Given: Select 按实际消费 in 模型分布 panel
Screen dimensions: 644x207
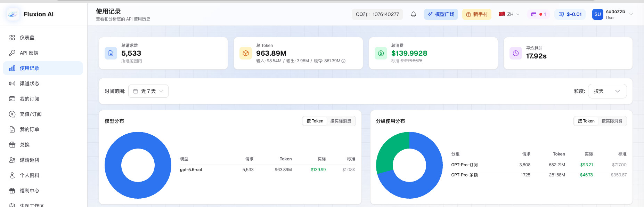Looking at the screenshot, I should tap(341, 121).
